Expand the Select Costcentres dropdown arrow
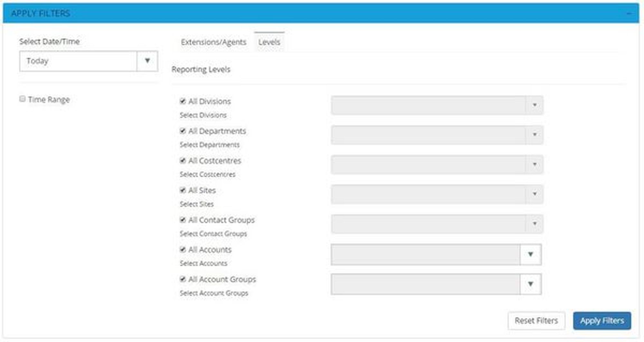644x342 pixels. click(535, 164)
